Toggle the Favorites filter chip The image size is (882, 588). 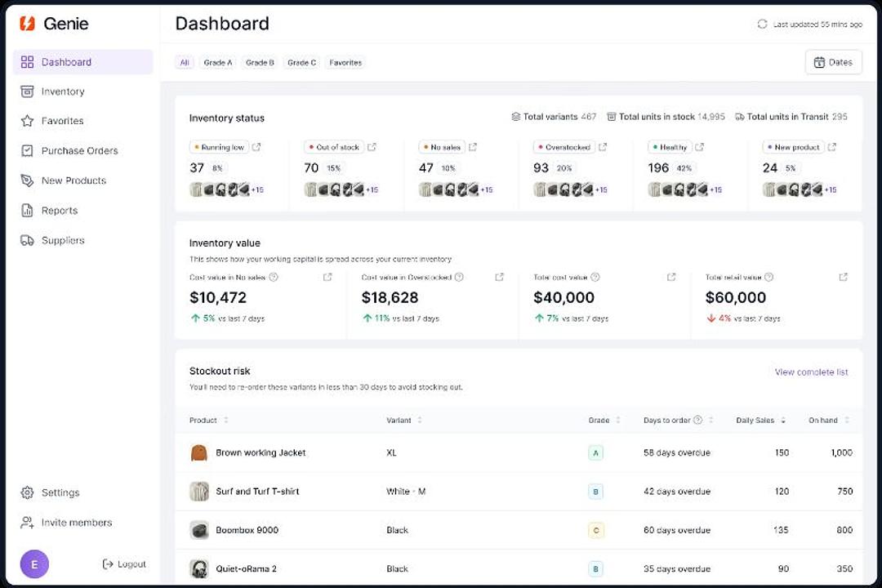pyautogui.click(x=345, y=63)
